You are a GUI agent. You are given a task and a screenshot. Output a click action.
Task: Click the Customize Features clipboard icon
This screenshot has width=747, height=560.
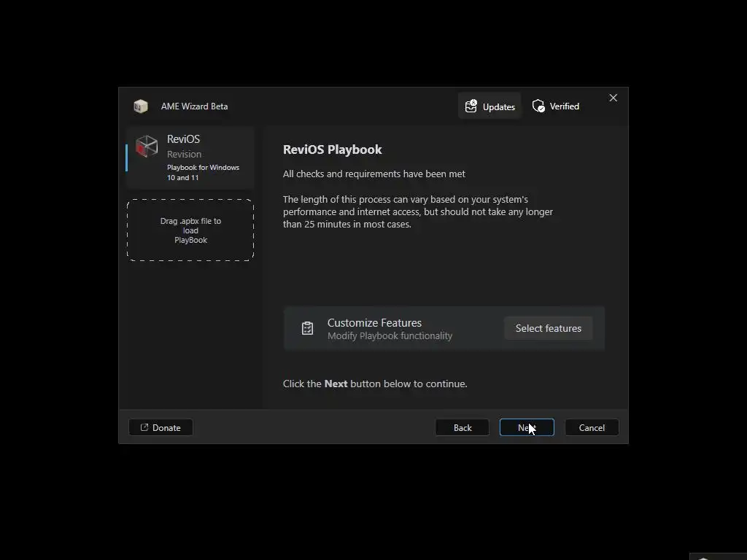(307, 328)
